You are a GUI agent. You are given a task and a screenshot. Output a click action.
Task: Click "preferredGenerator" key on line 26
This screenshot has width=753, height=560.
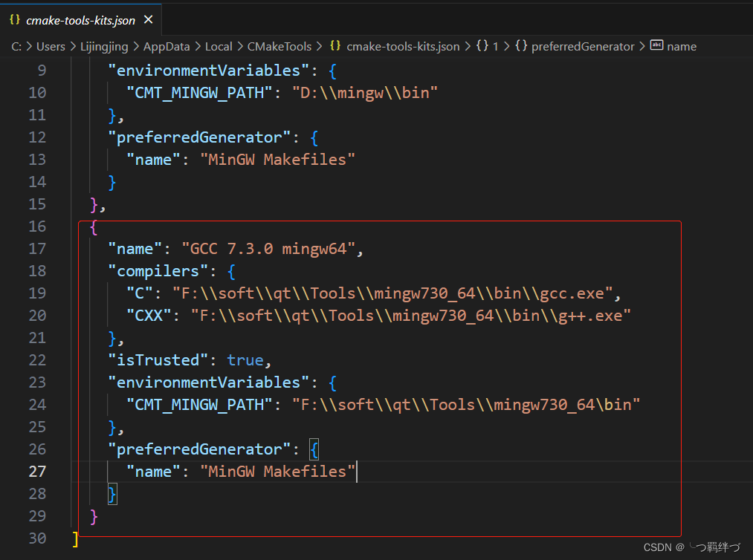click(x=199, y=449)
